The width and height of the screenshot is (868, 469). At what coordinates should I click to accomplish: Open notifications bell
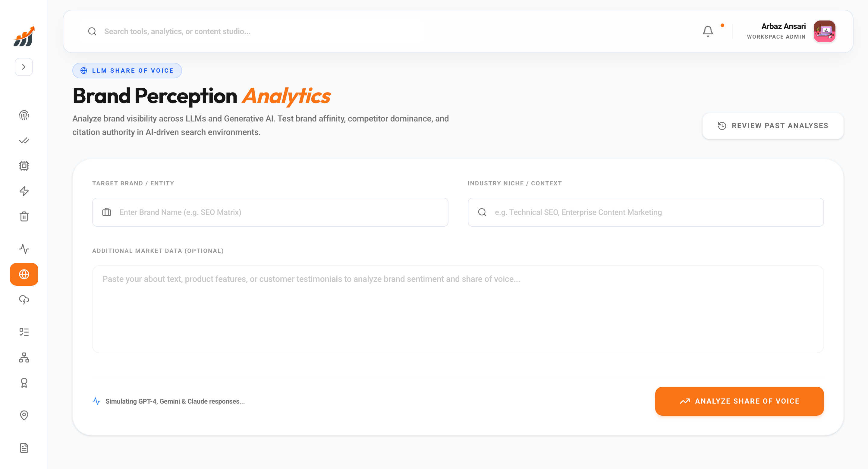point(708,31)
